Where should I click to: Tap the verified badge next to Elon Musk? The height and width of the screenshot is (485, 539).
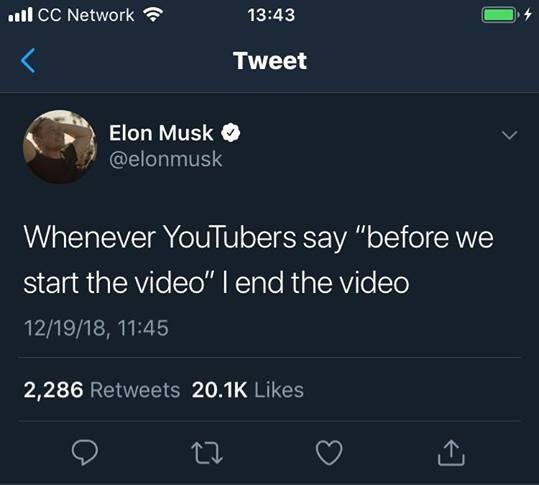point(230,133)
